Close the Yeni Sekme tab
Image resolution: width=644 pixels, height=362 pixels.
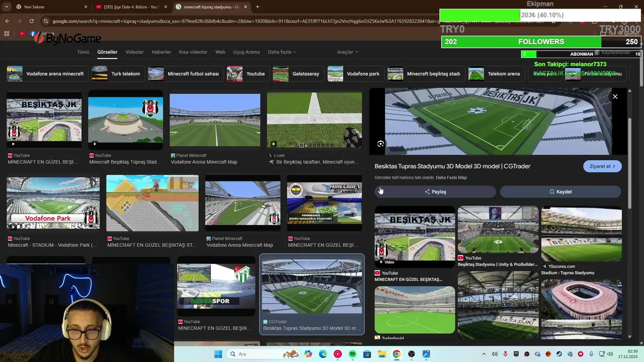(86, 7)
